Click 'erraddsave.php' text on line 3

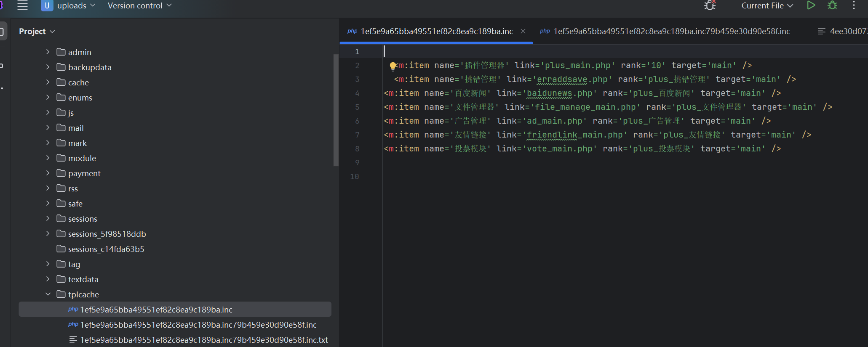tap(572, 79)
